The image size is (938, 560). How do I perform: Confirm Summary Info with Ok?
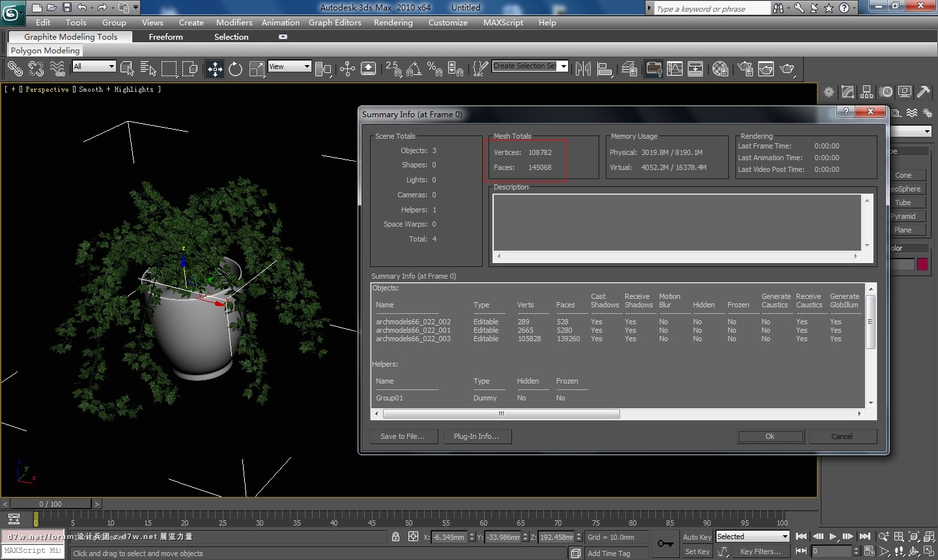coord(771,436)
